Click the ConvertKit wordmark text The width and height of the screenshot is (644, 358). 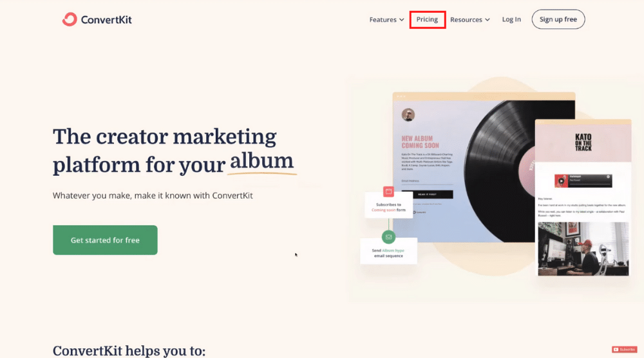tap(106, 20)
